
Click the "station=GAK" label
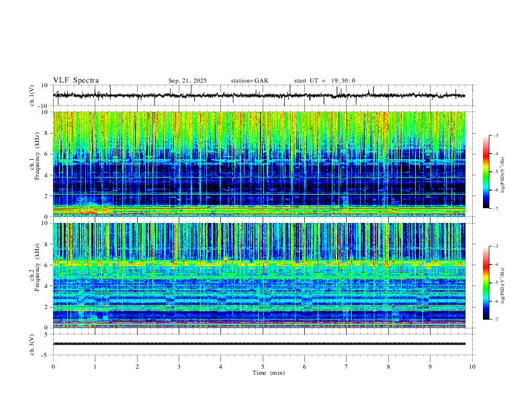250,81
